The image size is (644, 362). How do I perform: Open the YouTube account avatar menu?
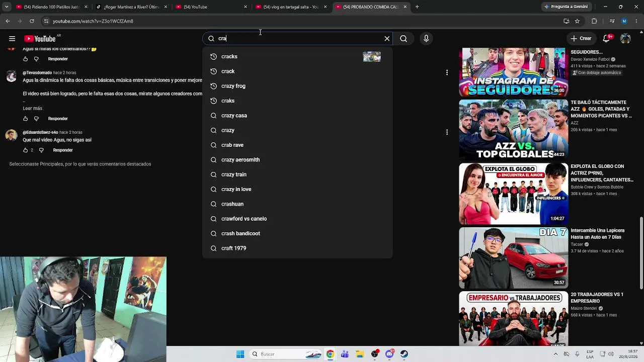coord(625,39)
